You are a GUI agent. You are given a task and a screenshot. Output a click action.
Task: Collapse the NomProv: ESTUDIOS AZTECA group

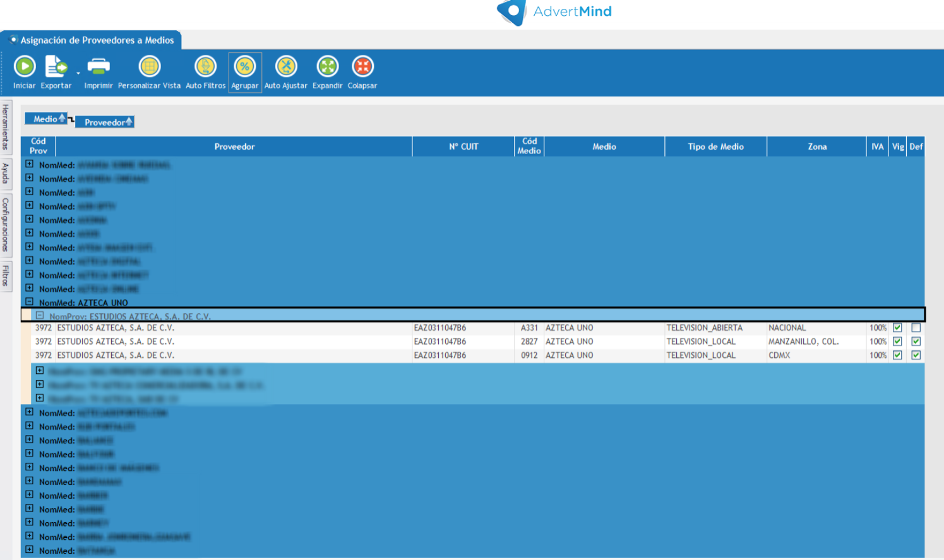[x=40, y=315]
